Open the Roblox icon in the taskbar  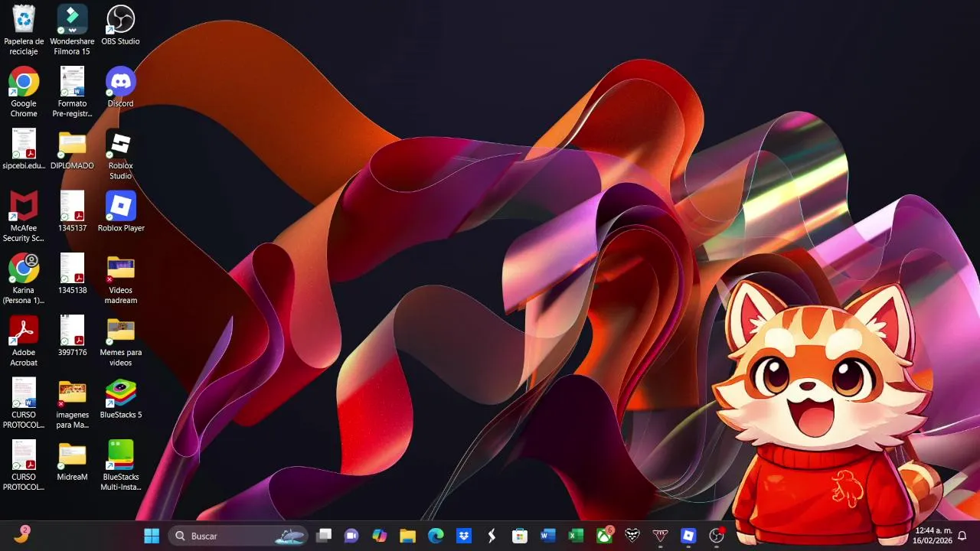[688, 536]
